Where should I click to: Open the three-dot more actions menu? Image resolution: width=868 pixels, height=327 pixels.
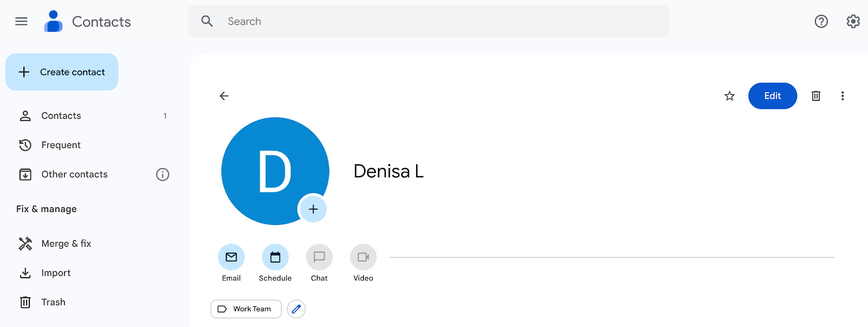point(843,96)
